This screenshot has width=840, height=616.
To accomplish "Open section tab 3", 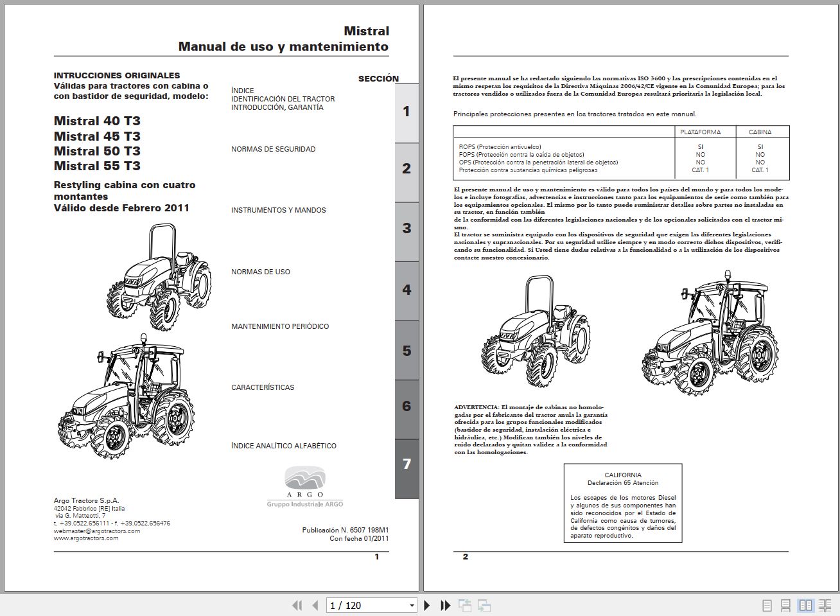I will [x=407, y=231].
